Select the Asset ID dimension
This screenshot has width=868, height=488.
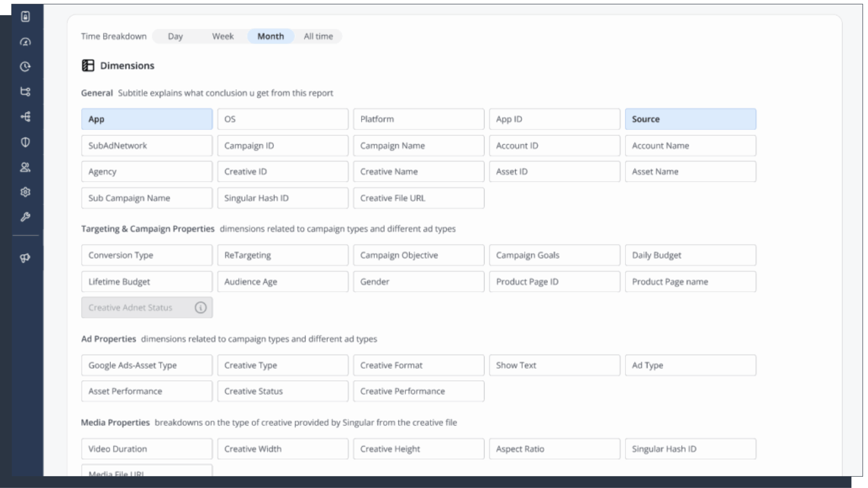[x=555, y=172]
